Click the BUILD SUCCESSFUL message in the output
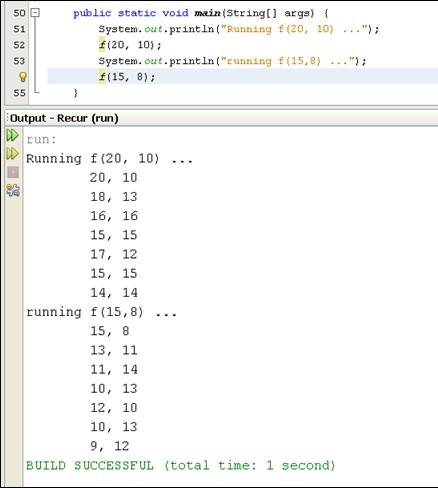 click(x=180, y=465)
